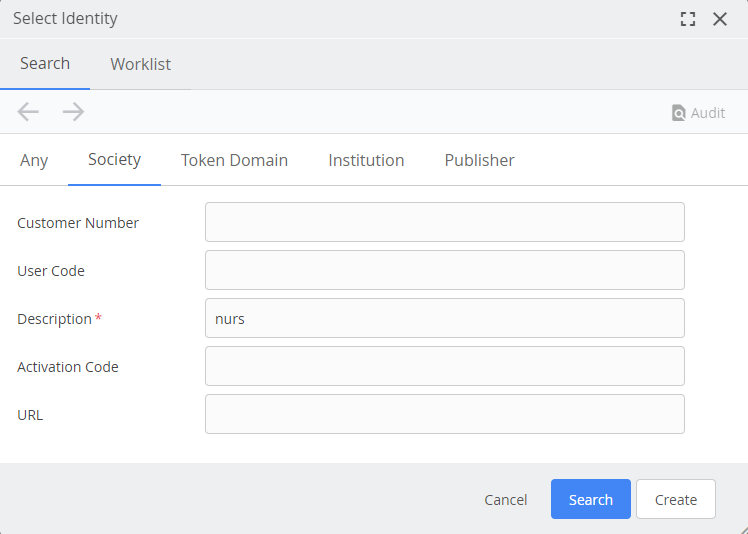Edit the Description field containing nurs
The height and width of the screenshot is (534, 748).
tap(444, 318)
